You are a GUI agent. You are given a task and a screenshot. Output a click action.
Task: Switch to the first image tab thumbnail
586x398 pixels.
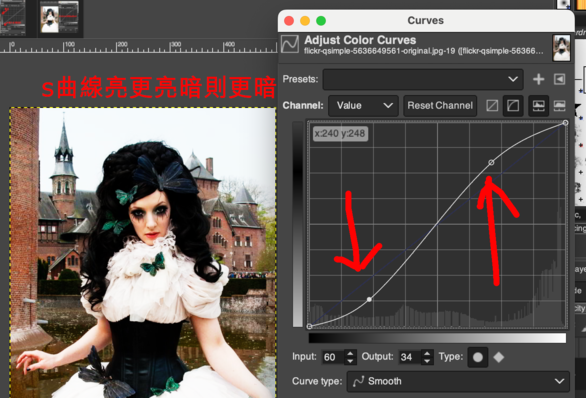(13, 18)
